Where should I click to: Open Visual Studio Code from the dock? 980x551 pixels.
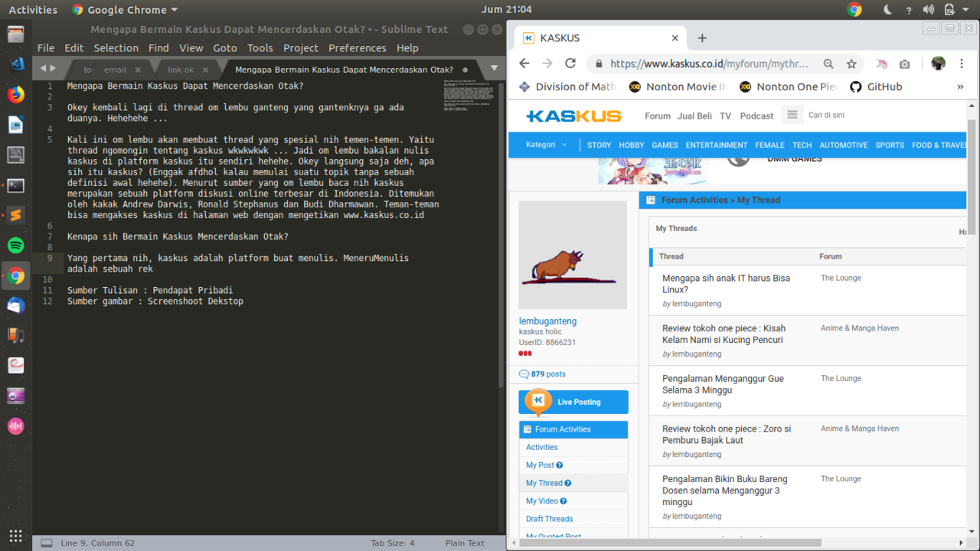point(16,64)
